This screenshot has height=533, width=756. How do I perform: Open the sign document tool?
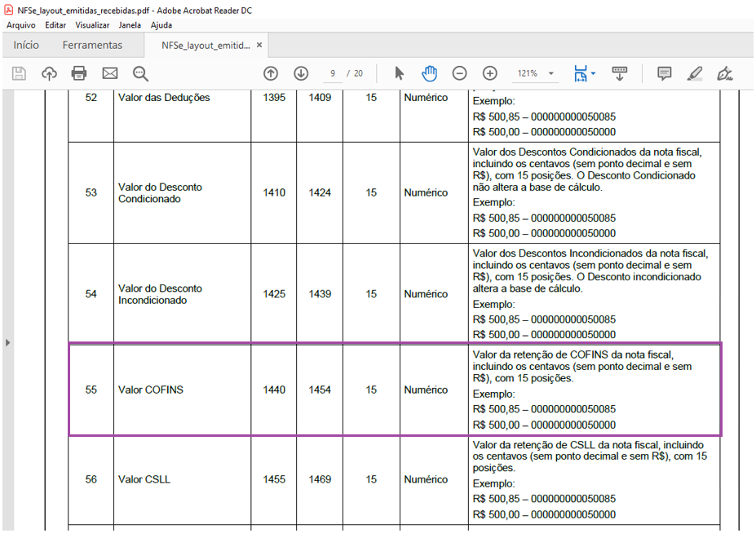point(725,73)
